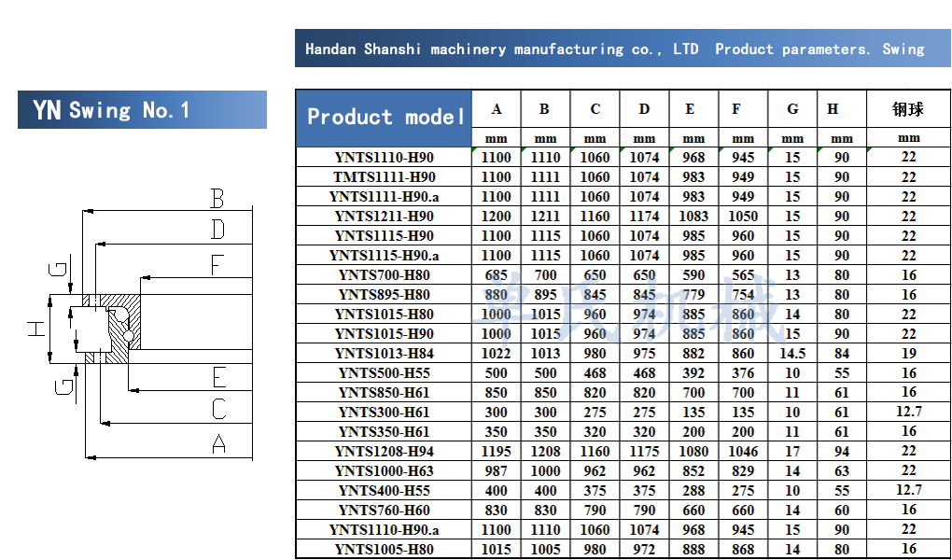Click the Handan Shanshi machinery header banner

coord(623,49)
